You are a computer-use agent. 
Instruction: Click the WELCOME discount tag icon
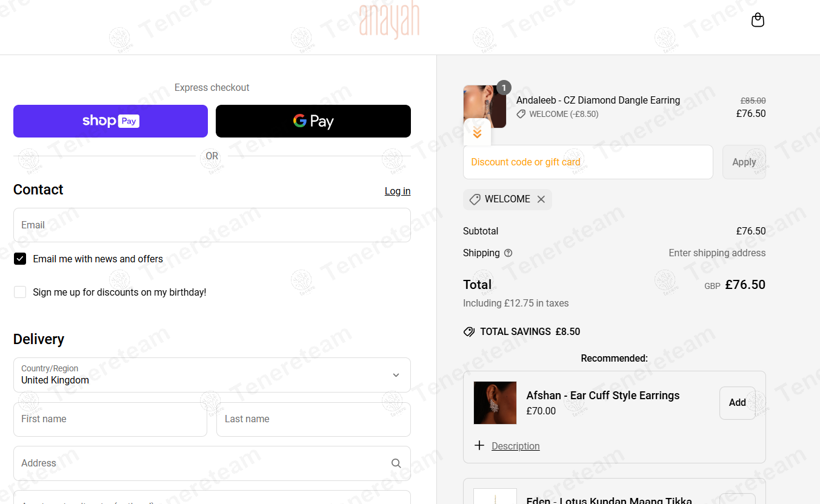point(475,199)
